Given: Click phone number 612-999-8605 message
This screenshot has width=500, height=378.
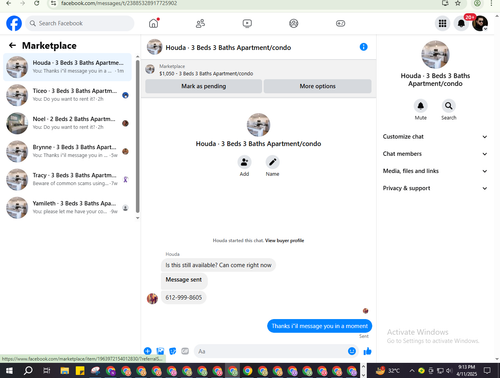Looking at the screenshot, I should point(184,298).
